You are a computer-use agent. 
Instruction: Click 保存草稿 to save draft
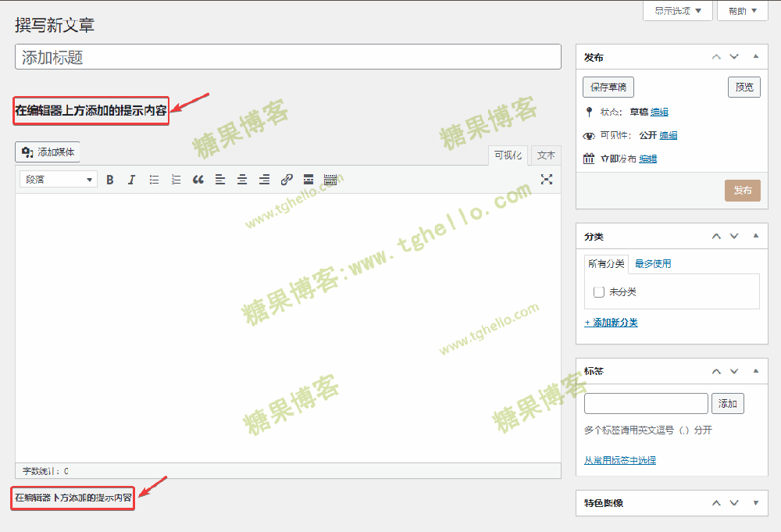(608, 87)
